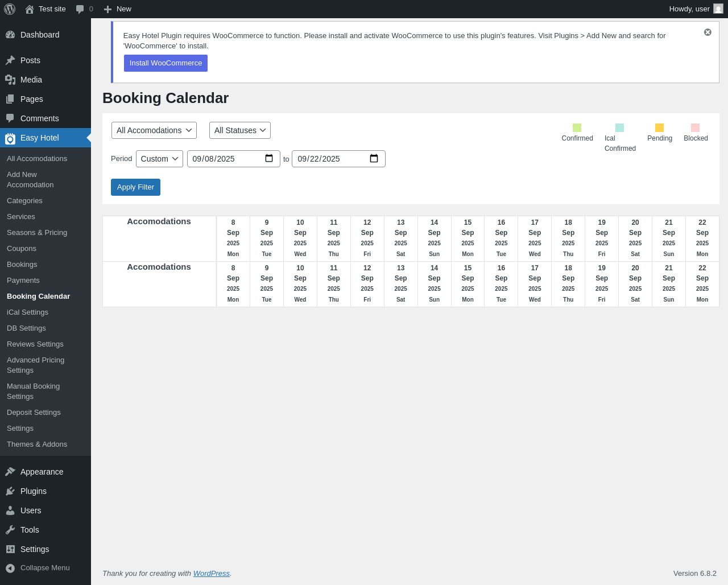Expand the Period Custom dropdown
The height and width of the screenshot is (585, 728).
159,159
